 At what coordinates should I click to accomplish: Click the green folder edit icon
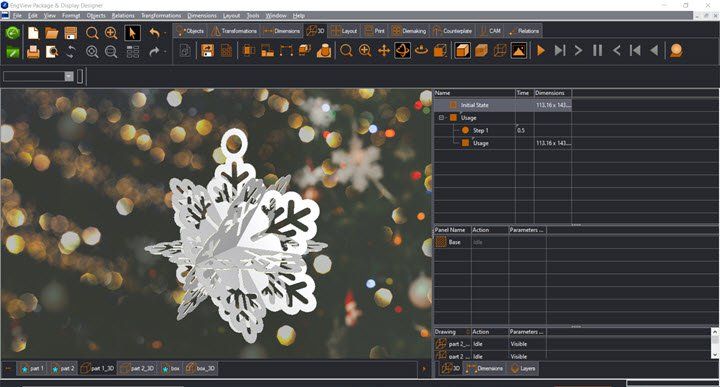coord(13,52)
